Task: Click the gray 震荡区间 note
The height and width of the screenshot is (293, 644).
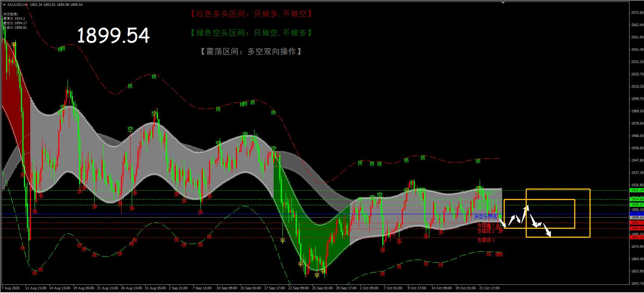Action: click(x=251, y=52)
